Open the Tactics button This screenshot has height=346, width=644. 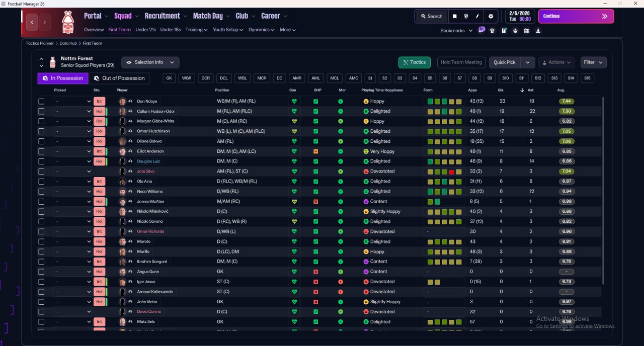pos(414,62)
